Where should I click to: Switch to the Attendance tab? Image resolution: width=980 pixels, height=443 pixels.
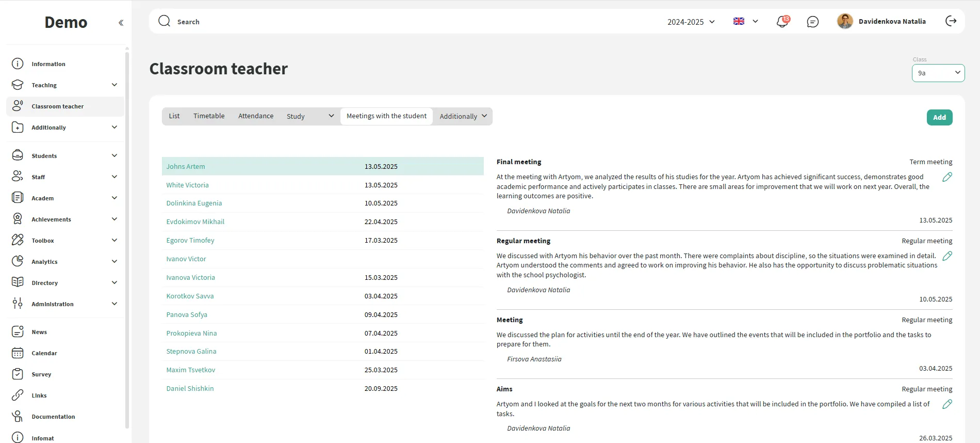click(256, 116)
